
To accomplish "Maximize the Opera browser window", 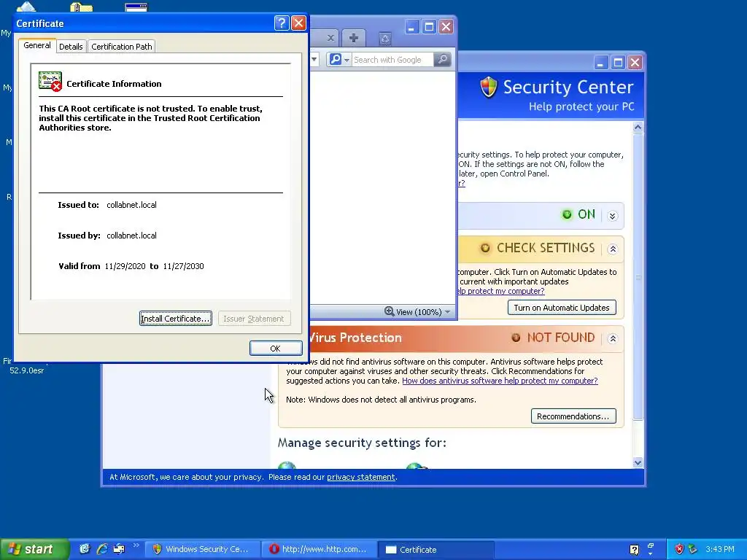I will point(429,27).
